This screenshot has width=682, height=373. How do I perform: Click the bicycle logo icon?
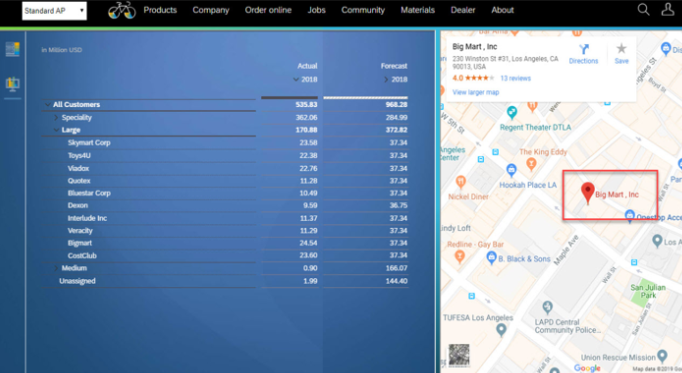tap(122, 10)
